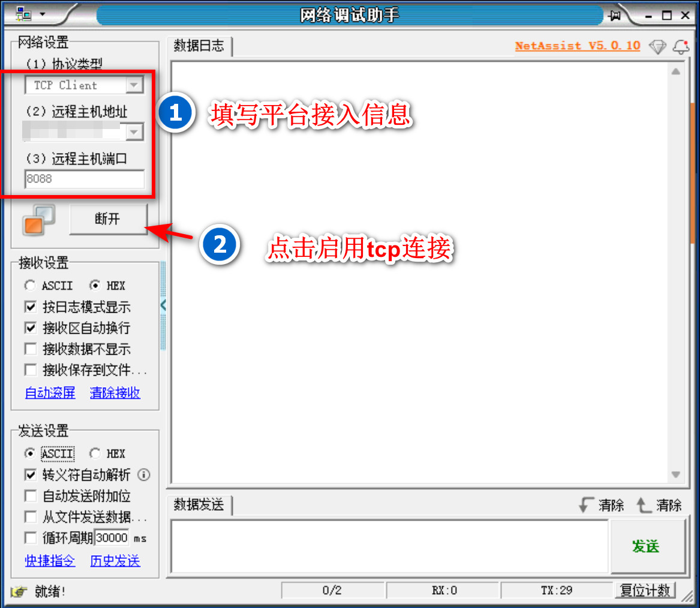Click the diamond icon beside version link
Screen dimensions: 700x608
[658, 47]
